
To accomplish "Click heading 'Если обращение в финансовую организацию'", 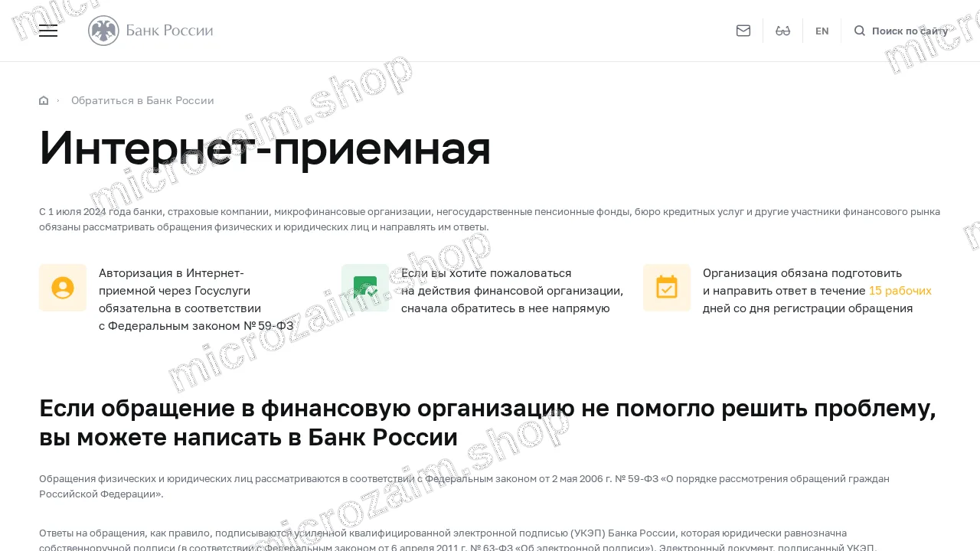I will tap(488, 423).
